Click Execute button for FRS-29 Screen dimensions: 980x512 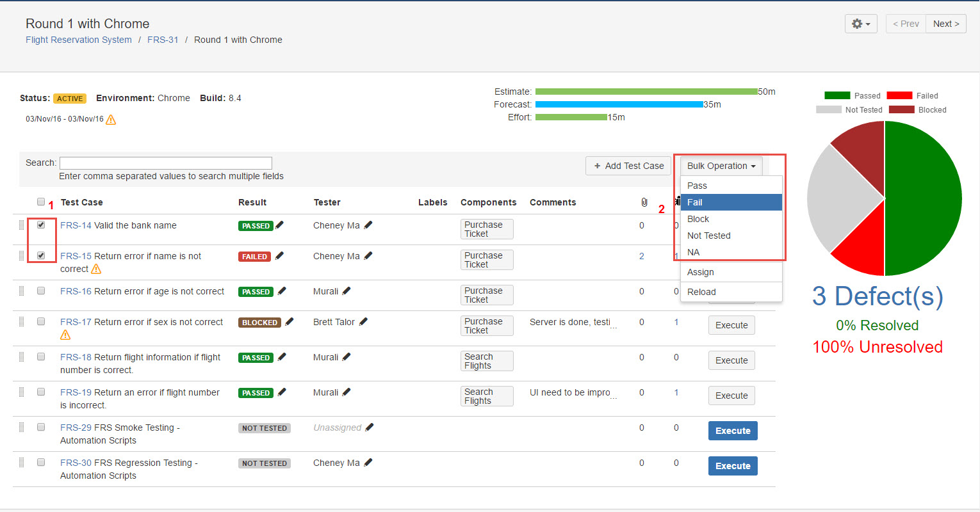pyautogui.click(x=733, y=431)
